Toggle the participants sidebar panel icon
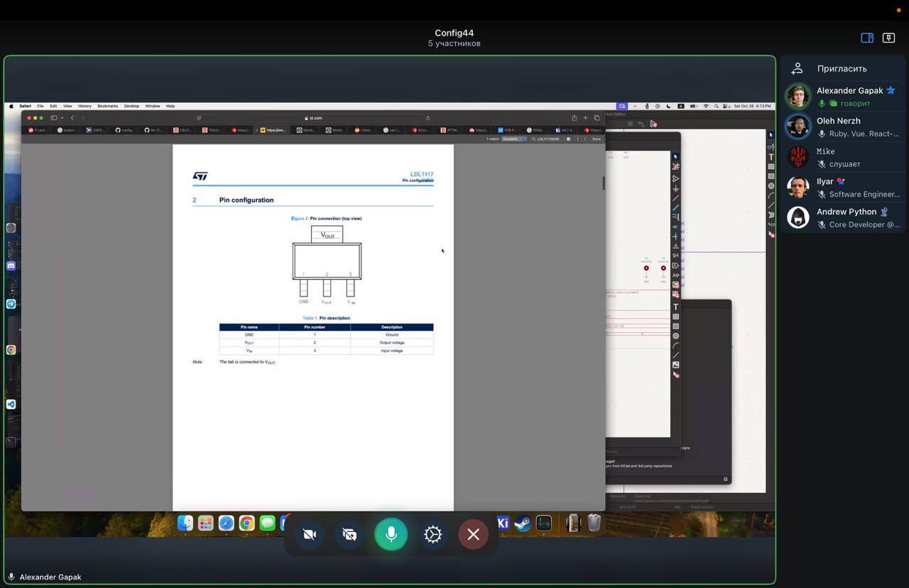This screenshot has height=588, width=909. coord(867,38)
